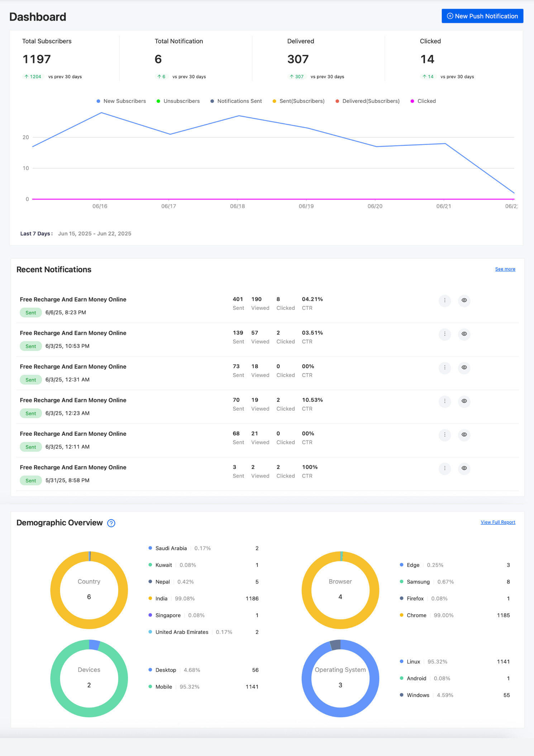Expand options menu for the 12:31 AM notification
The height and width of the screenshot is (756, 534).
(x=445, y=367)
